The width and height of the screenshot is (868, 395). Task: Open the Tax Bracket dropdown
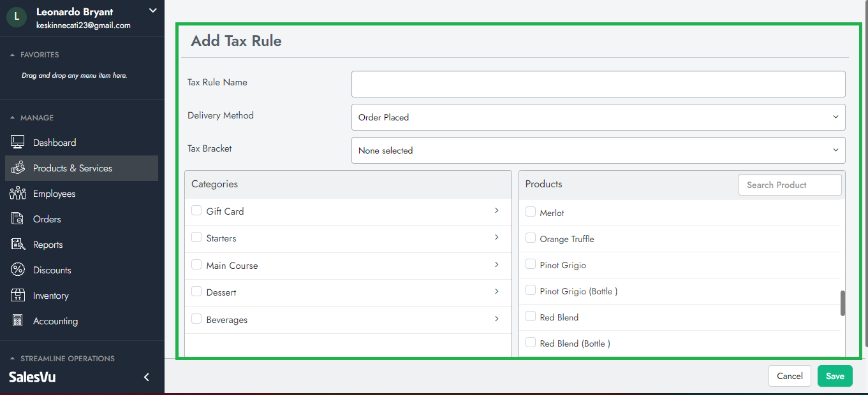click(598, 150)
